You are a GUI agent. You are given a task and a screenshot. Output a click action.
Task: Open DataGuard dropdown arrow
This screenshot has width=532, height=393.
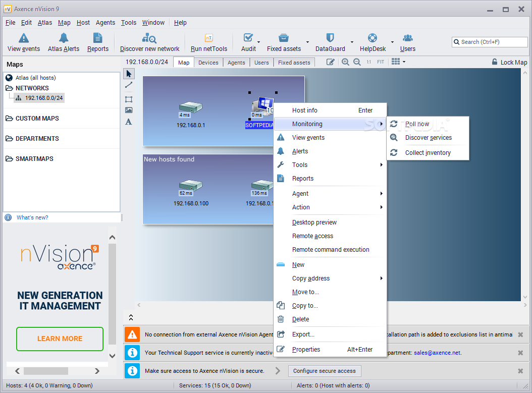click(x=352, y=42)
